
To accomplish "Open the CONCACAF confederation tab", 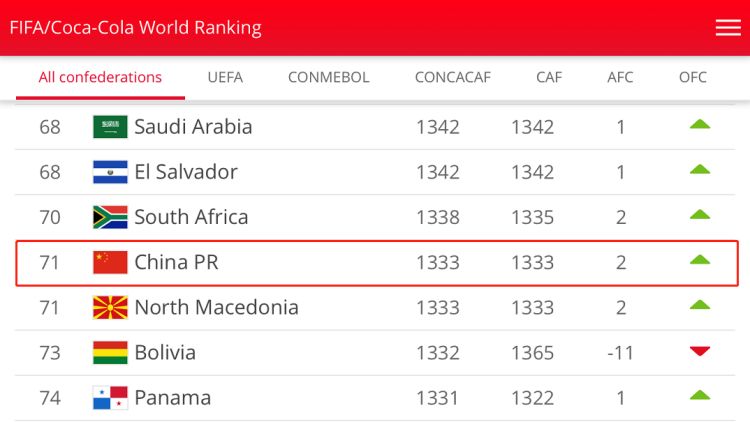I will point(453,77).
